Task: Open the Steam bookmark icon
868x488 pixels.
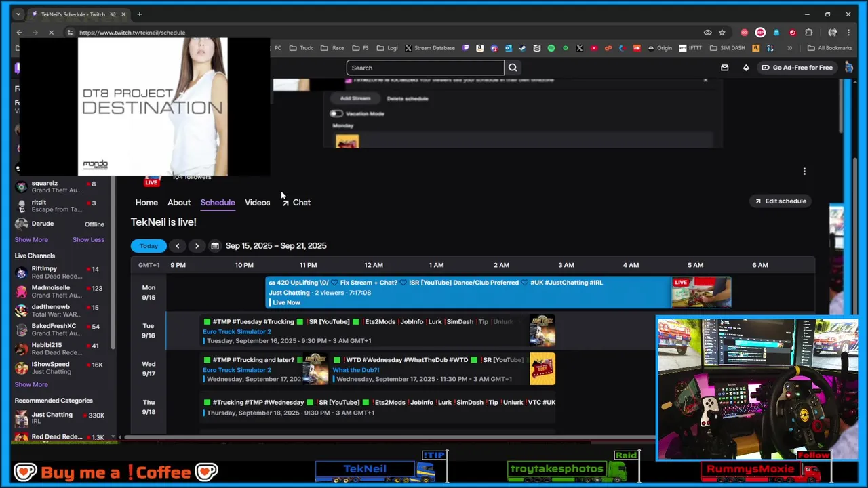Action: (x=522, y=48)
